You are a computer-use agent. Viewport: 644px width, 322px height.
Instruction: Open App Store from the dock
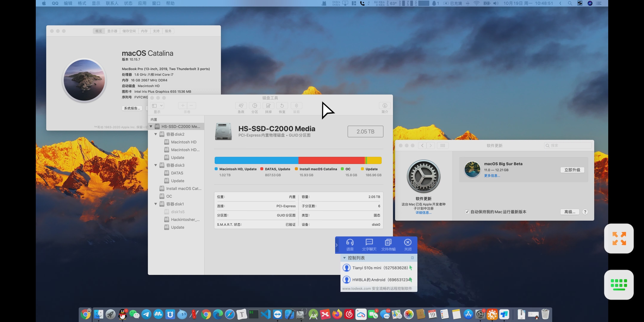[x=468, y=314]
